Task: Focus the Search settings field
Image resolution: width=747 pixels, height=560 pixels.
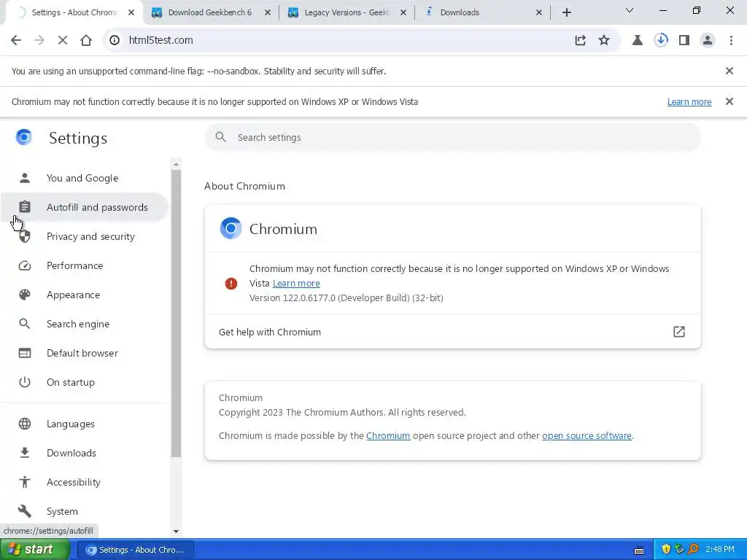Action: (452, 137)
